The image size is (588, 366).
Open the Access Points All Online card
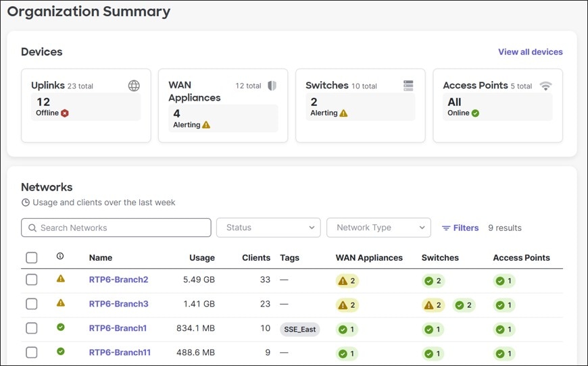497,105
